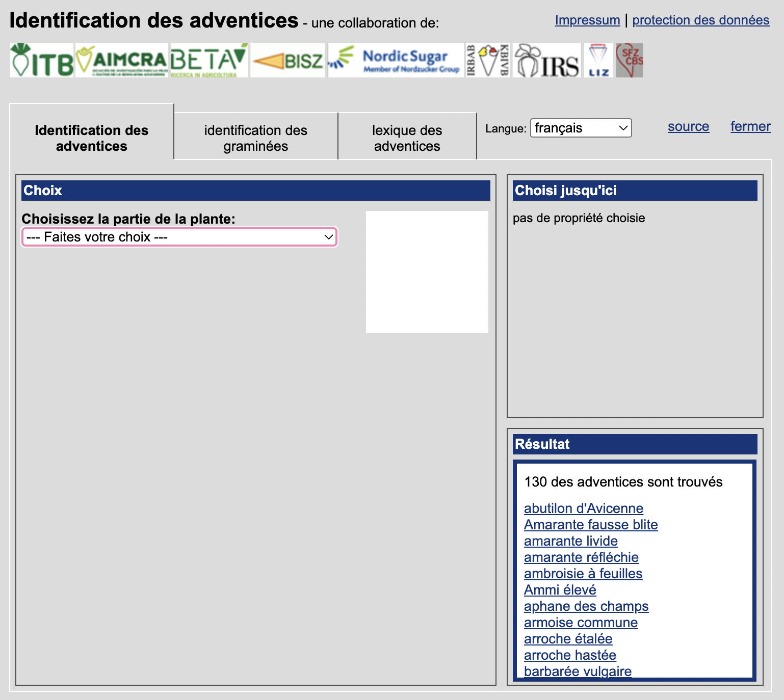Click the AIMCRA logo
This screenshot has width=784, height=700.
(x=122, y=60)
